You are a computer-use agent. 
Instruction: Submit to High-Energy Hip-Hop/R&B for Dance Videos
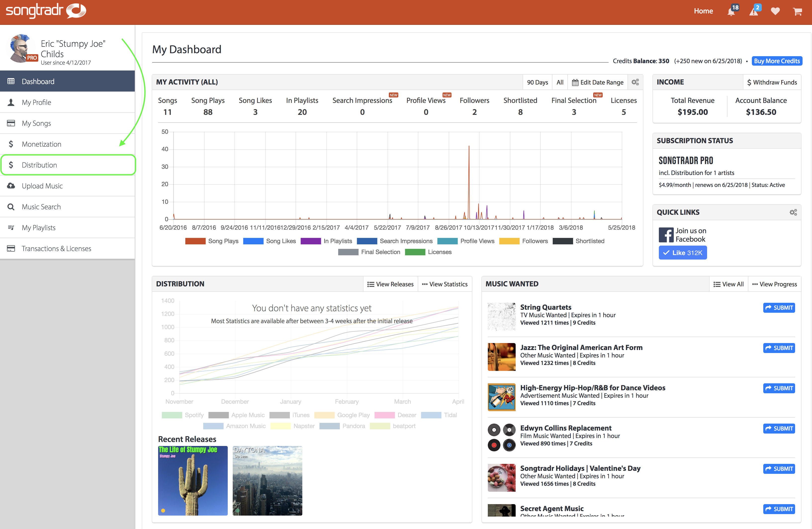[x=779, y=388]
